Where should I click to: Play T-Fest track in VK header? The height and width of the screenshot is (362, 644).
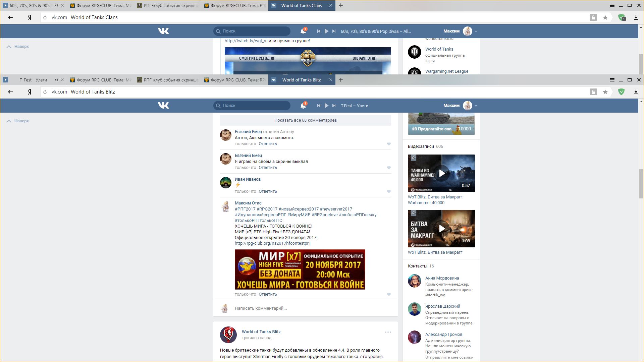coord(326,106)
